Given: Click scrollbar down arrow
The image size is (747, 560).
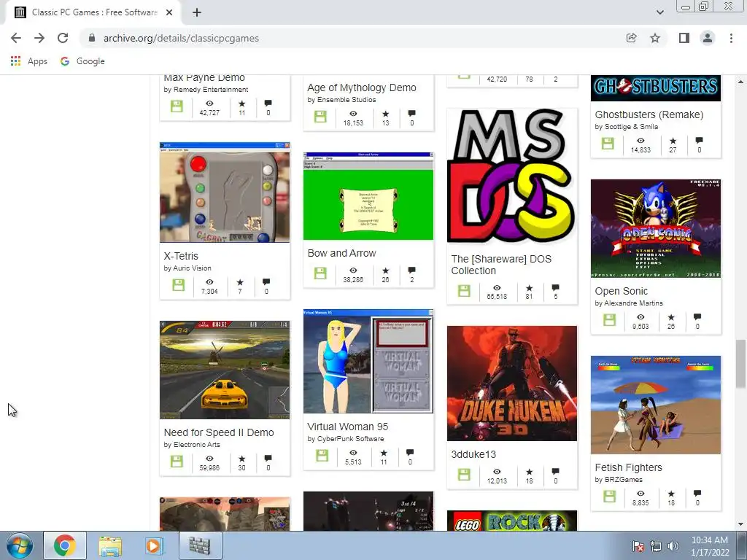Looking at the screenshot, I should pos(740,525).
